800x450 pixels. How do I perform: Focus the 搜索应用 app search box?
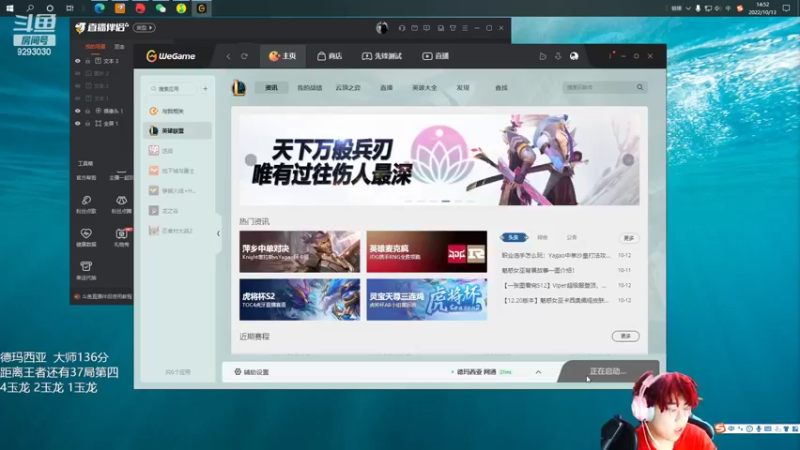[x=172, y=89]
